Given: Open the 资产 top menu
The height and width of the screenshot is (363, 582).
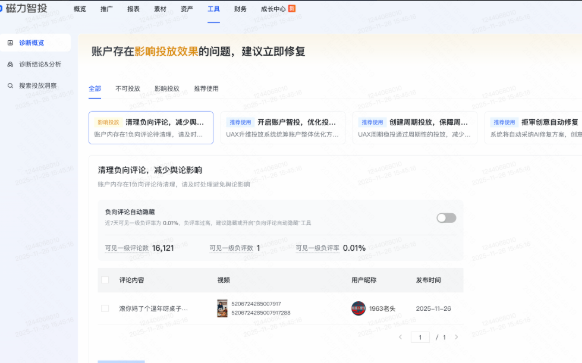Looking at the screenshot, I should (x=187, y=9).
